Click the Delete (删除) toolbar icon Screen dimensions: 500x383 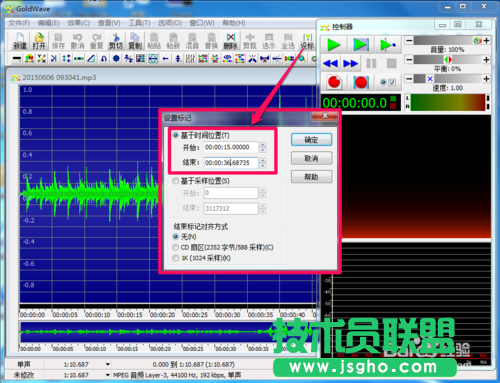[231, 41]
